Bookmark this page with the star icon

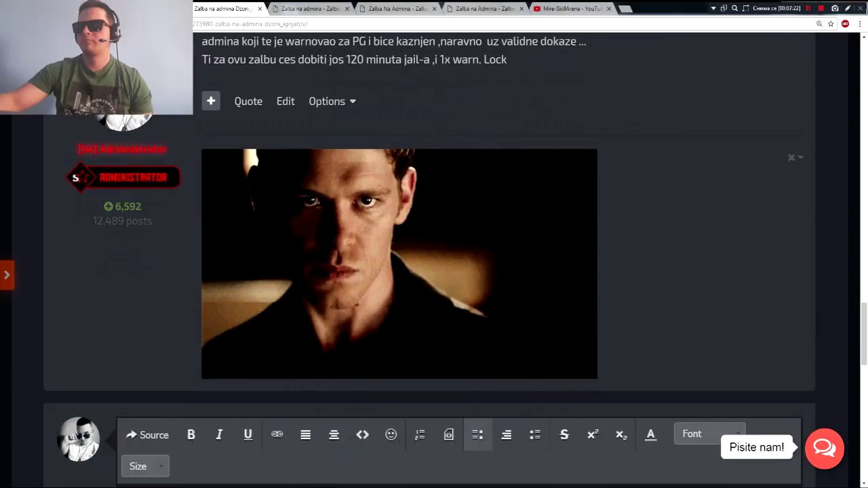click(831, 24)
